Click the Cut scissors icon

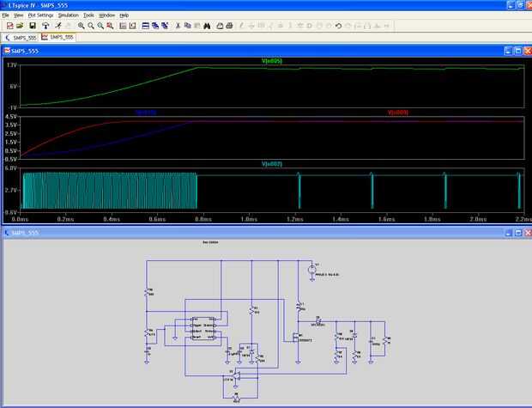pos(178,27)
